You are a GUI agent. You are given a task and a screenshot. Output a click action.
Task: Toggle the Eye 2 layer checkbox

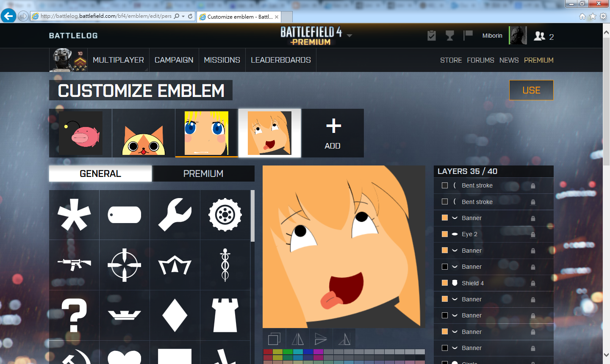coord(445,234)
